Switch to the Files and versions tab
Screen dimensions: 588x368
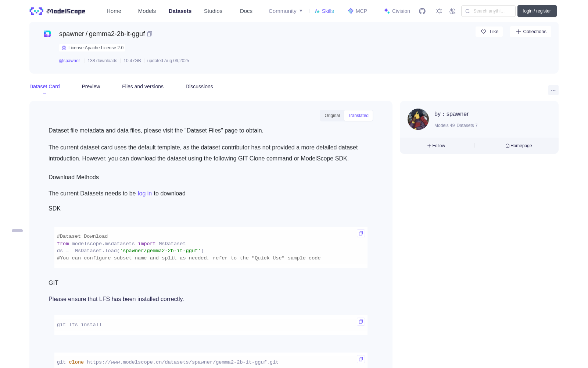[x=143, y=86]
